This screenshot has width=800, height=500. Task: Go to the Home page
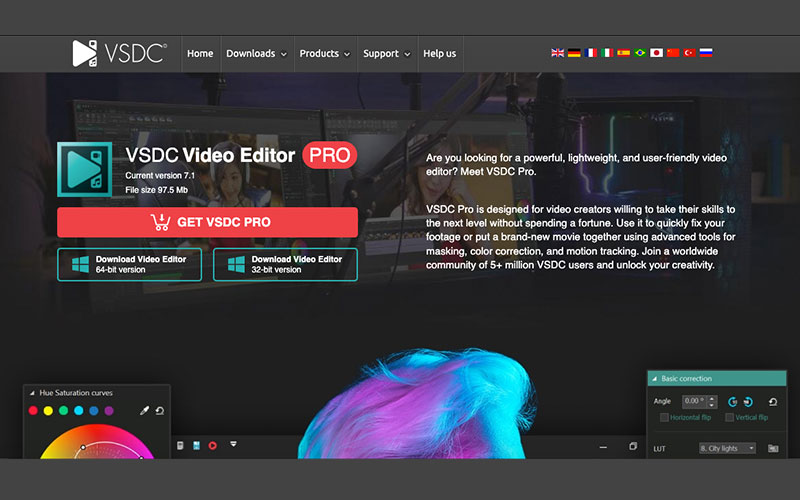[200, 54]
